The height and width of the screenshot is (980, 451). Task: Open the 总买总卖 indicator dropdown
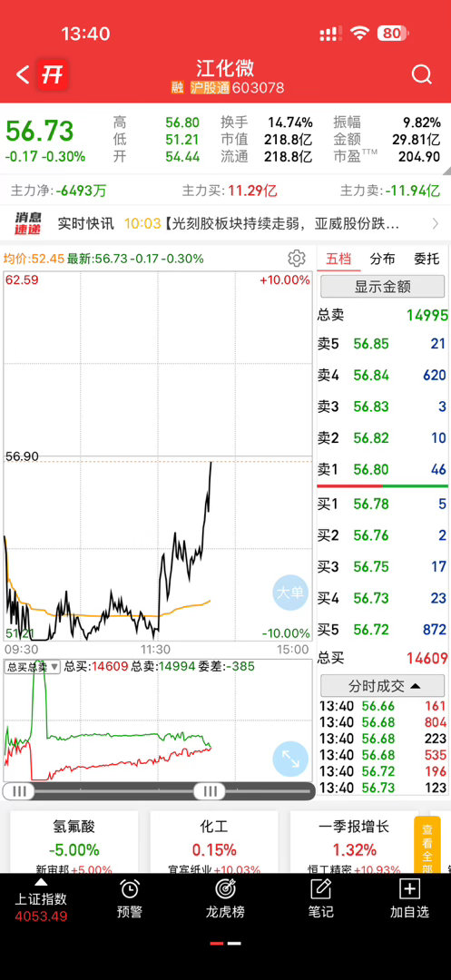tap(33, 666)
